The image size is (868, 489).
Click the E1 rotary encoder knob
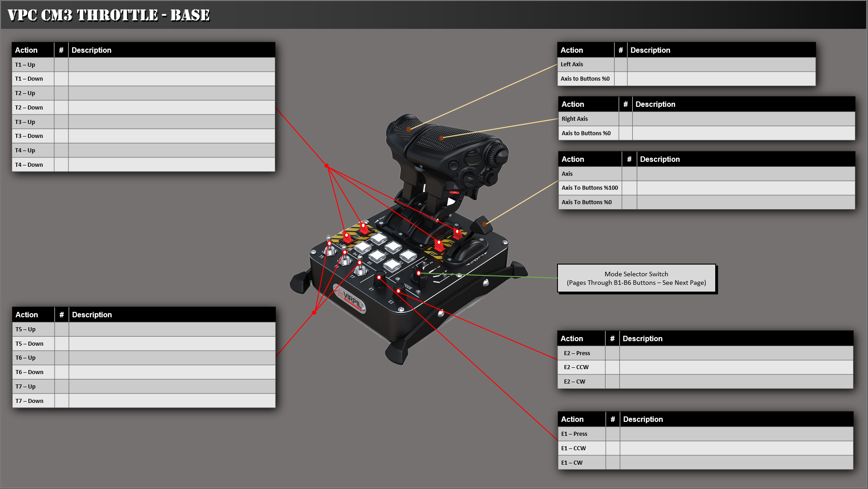[x=379, y=279]
